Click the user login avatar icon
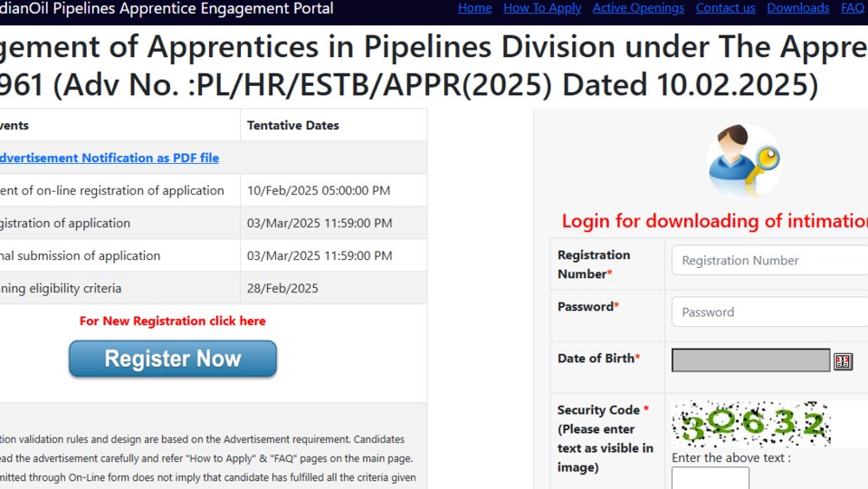The width and height of the screenshot is (868, 489). point(744,161)
